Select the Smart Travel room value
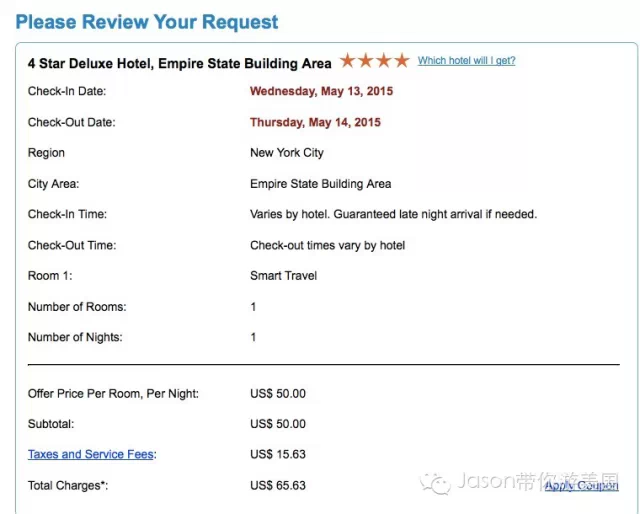This screenshot has width=640, height=514. coord(283,275)
